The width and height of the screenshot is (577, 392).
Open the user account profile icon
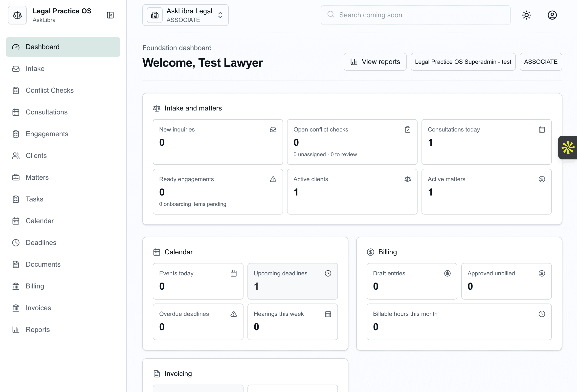tap(552, 15)
